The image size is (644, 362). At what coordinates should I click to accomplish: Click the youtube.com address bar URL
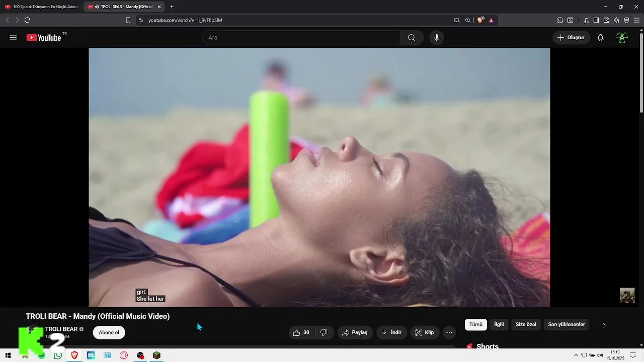[x=185, y=20]
